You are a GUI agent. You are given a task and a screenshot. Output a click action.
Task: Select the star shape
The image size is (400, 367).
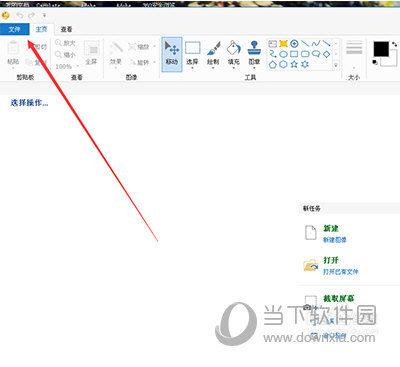tap(294, 64)
